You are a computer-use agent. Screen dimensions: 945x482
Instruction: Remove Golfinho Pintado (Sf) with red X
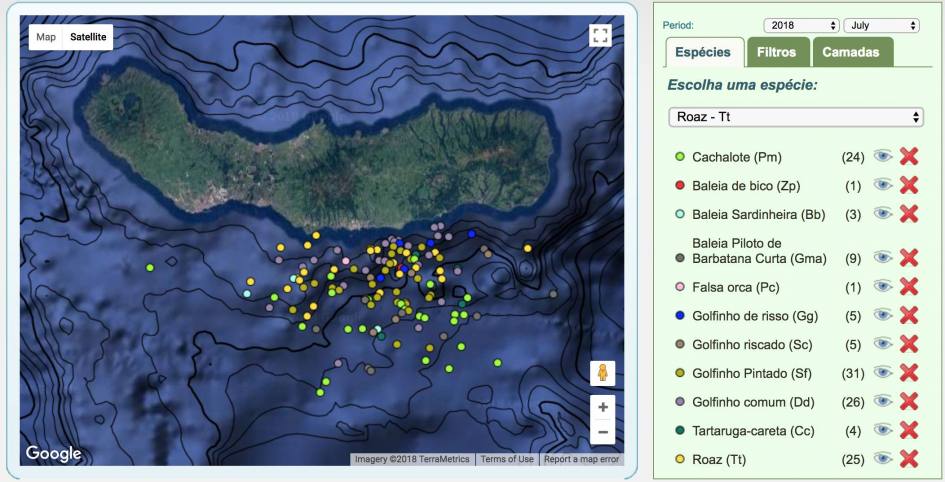[909, 373]
